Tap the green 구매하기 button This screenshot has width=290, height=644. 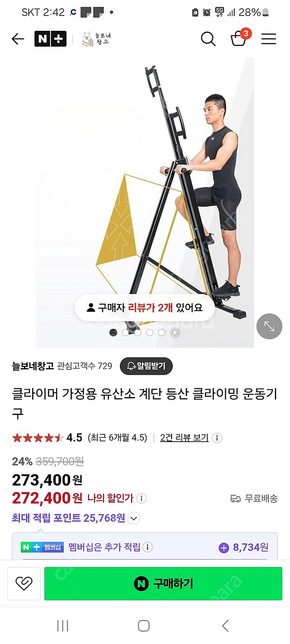(x=163, y=583)
